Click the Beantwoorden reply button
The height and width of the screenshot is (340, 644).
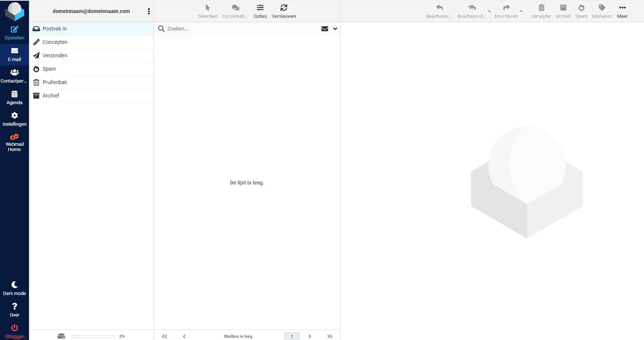pyautogui.click(x=439, y=11)
